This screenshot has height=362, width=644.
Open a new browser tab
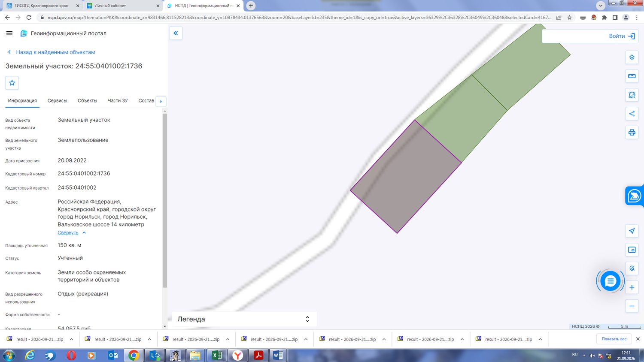point(251,6)
